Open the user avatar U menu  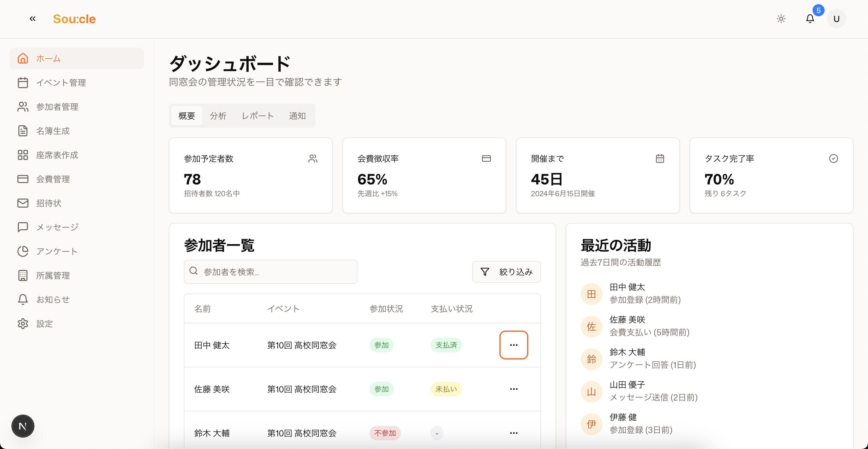coord(836,19)
